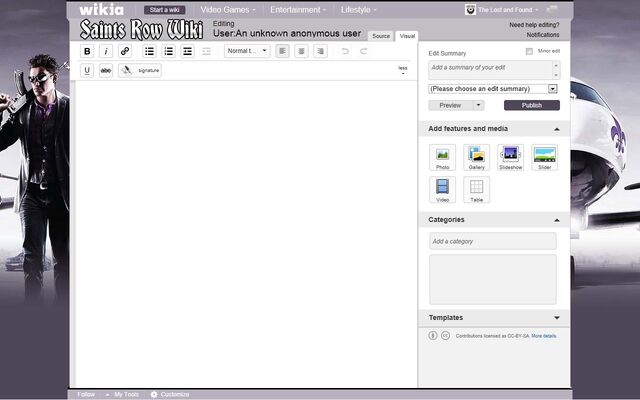The width and height of the screenshot is (640, 400).
Task: Undo the last edit
Action: point(345,51)
